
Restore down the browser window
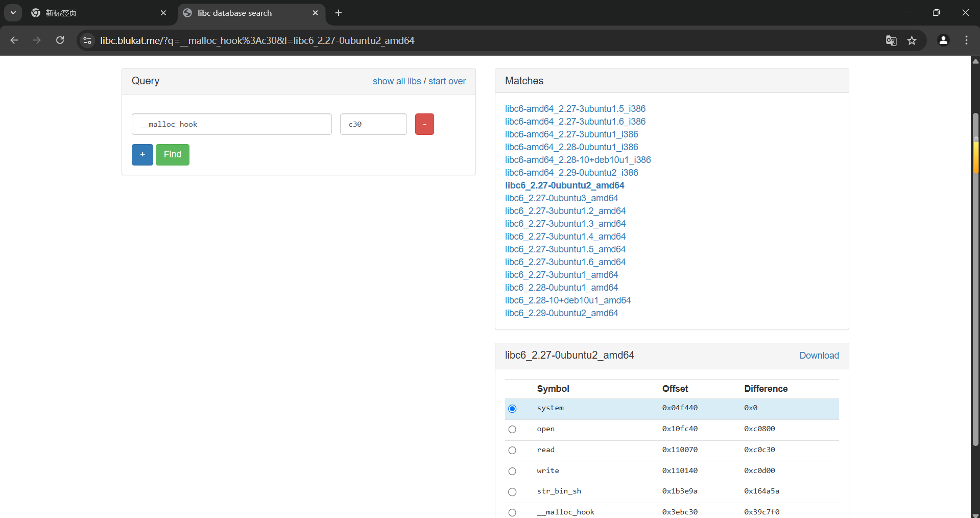936,12
